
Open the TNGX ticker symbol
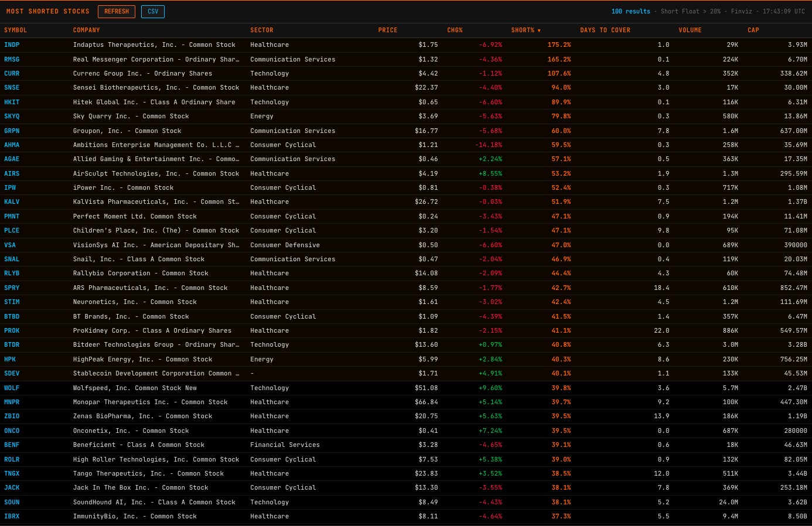12,473
